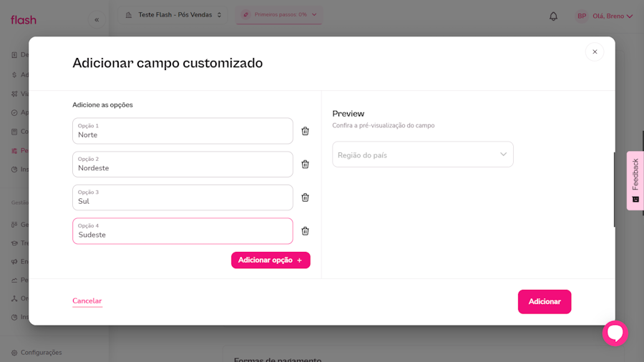The width and height of the screenshot is (644, 362).
Task: Click the Opção 2 field containing Nordeste
Action: point(182,164)
